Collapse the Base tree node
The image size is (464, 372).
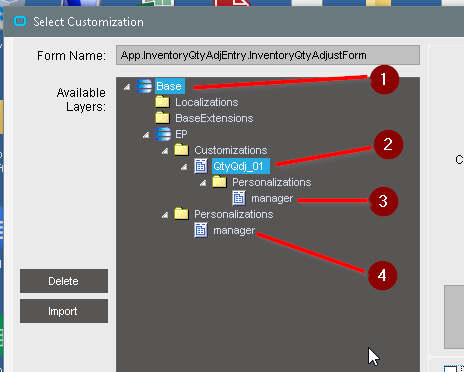(127, 87)
